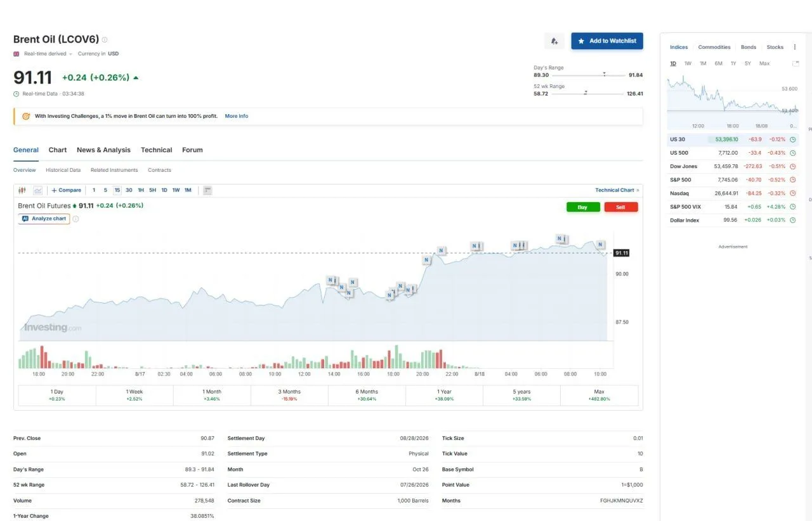The width and height of the screenshot is (812, 521).
Task: Select 5Y range in the Indices side panel
Action: [x=748, y=63]
